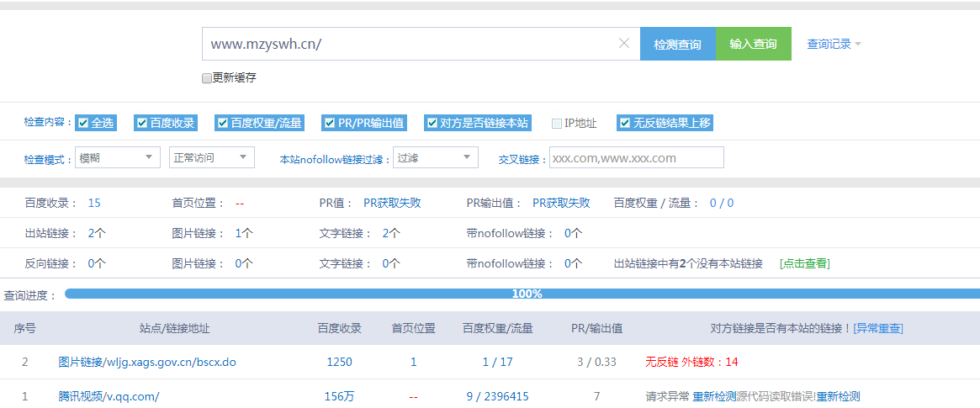Click the green 输入查询 button
The height and width of the screenshot is (408, 980).
coord(753,44)
